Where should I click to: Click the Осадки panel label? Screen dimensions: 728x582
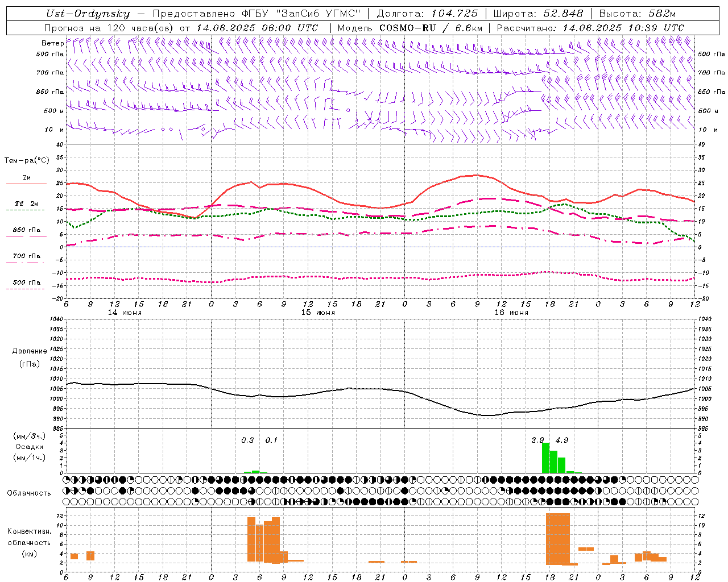pyautogui.click(x=29, y=447)
